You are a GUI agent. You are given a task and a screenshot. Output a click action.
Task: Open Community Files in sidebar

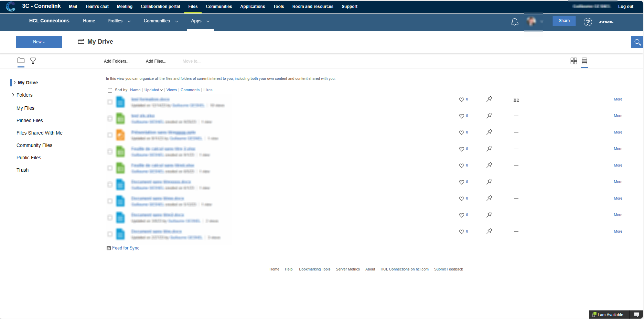34,145
